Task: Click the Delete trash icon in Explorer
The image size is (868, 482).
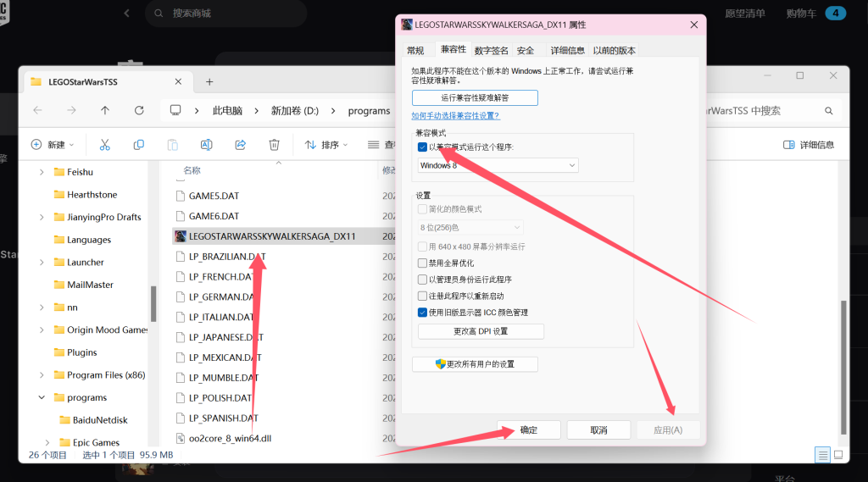Action: (x=274, y=145)
